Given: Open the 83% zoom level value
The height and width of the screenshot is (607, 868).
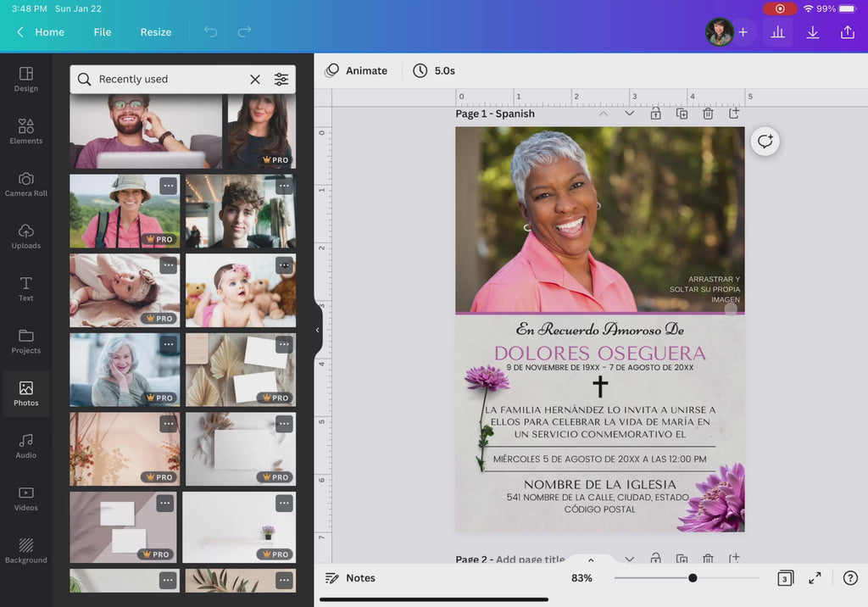Looking at the screenshot, I should point(581,577).
